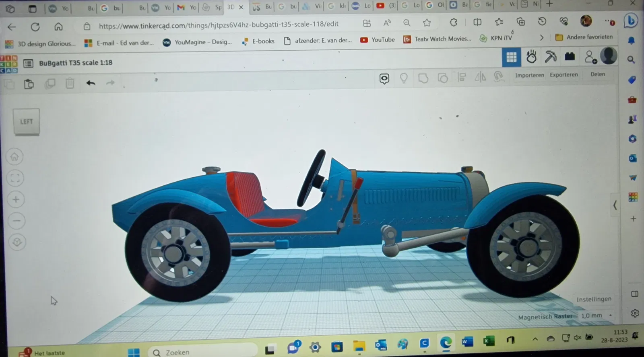
Task: Click the Importeren button
Action: [529, 75]
